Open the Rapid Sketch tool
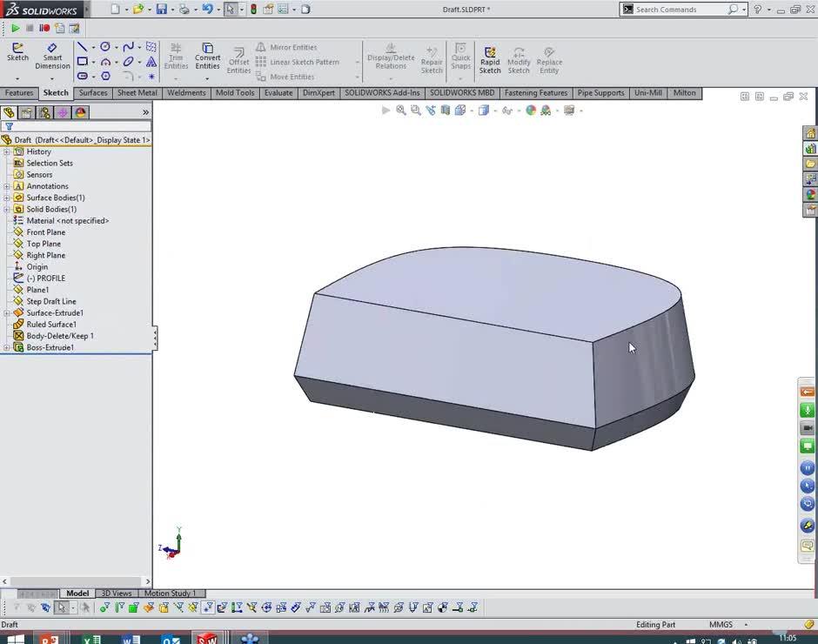The height and width of the screenshot is (644, 818). coord(490,57)
